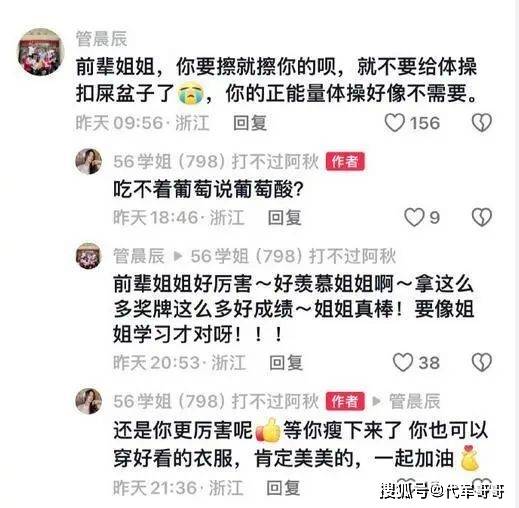Like the top comment with 156 likes
The width and height of the screenshot is (519, 508).
(x=395, y=123)
